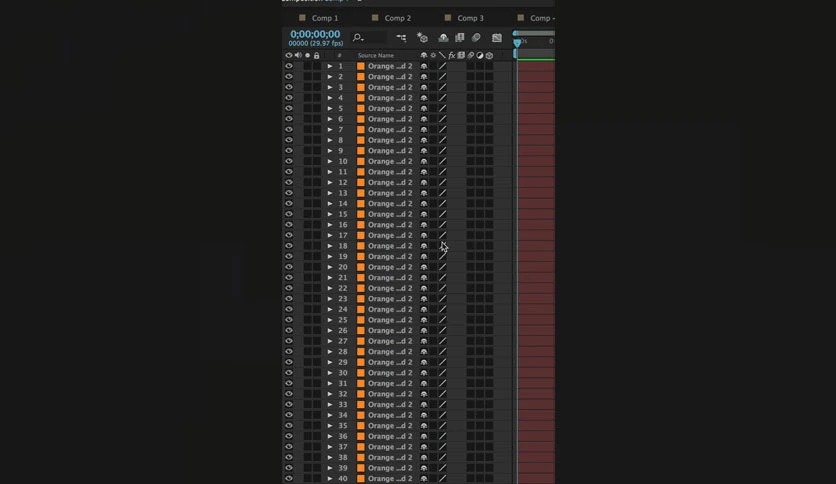
Task: Expand layer 13 properties triangle
Action: [329, 193]
